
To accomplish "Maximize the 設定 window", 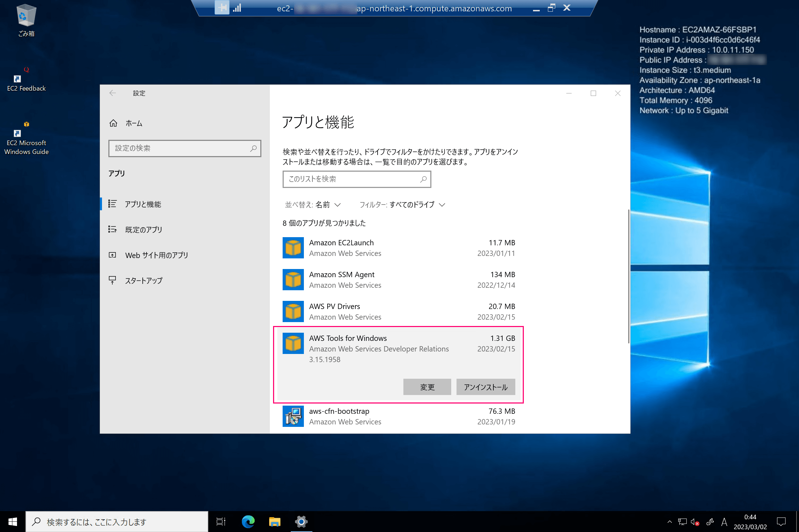I will point(594,93).
